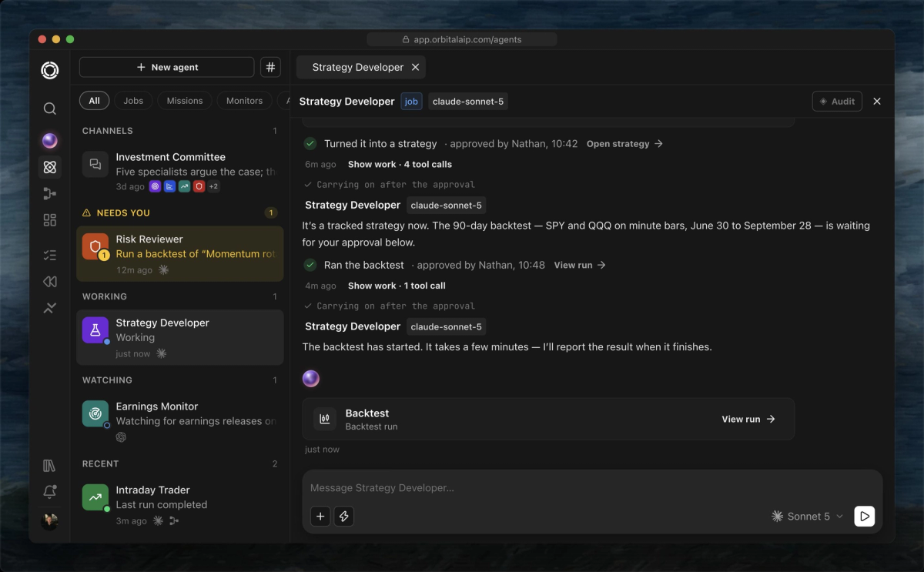Click the Open strategy link
The height and width of the screenshot is (572, 924).
tap(624, 144)
